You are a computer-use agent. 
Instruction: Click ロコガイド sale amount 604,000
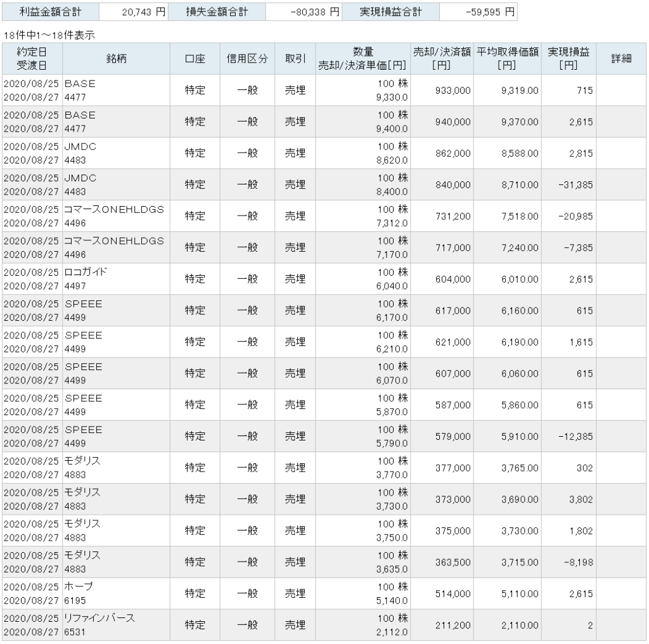(x=453, y=280)
